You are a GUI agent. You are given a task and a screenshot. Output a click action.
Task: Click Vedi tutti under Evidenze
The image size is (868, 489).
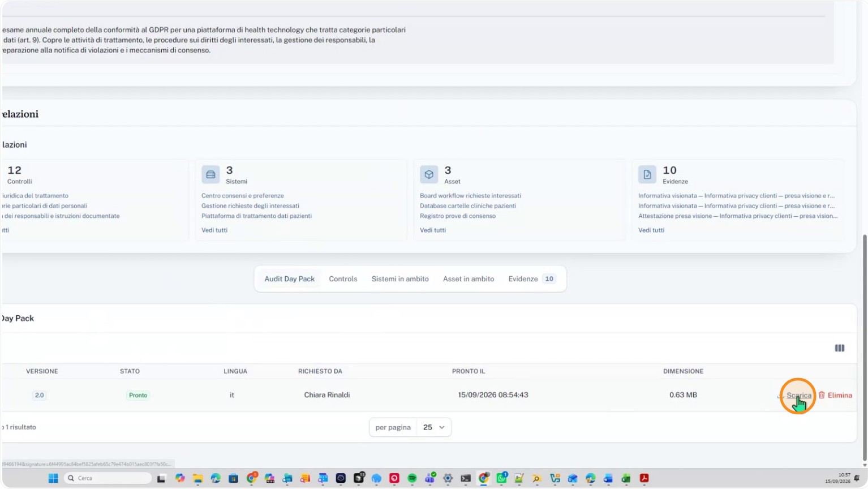click(651, 230)
